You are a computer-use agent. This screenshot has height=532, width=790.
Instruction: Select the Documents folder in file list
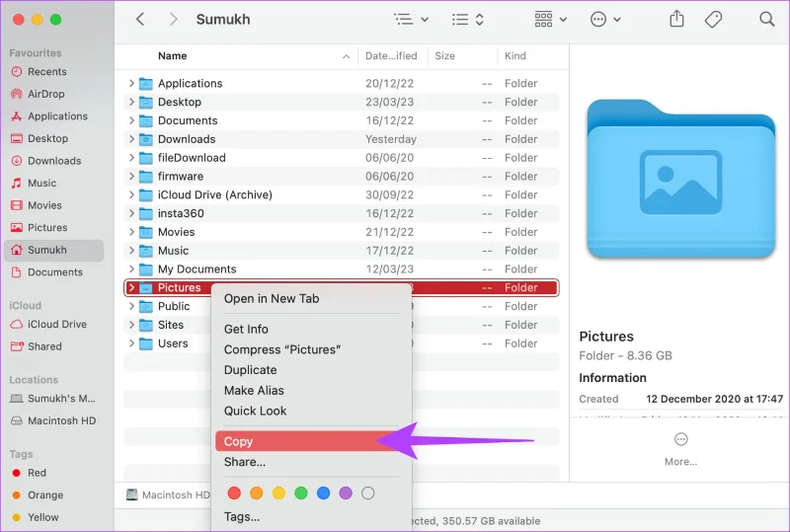click(x=342, y=120)
